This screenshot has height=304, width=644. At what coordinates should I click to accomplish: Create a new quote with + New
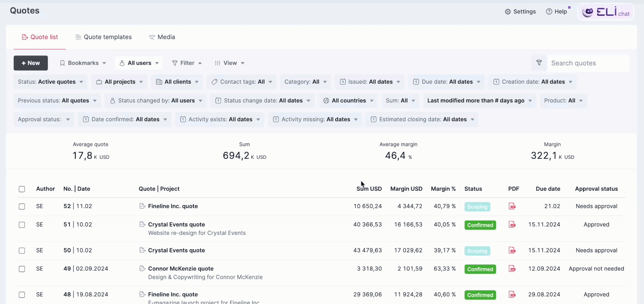click(31, 63)
